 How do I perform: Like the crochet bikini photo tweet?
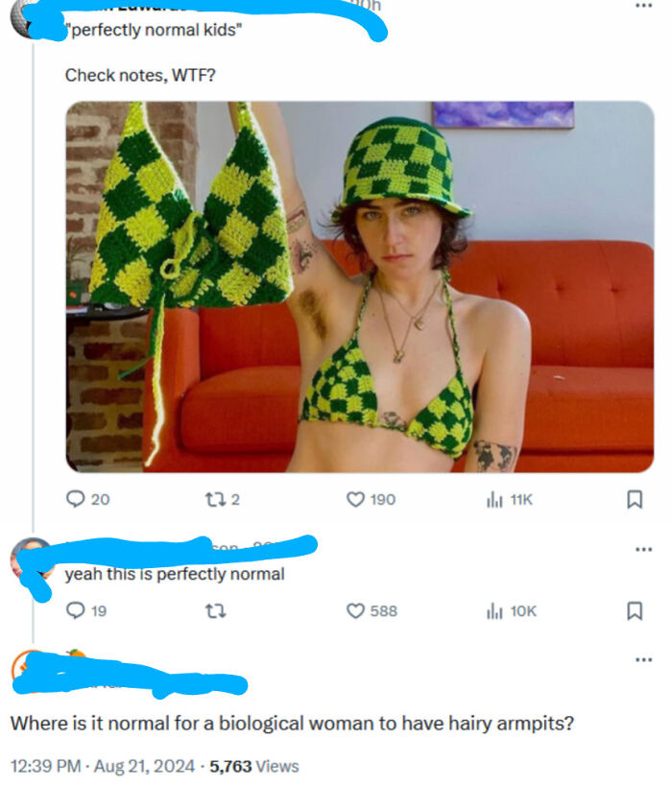click(x=356, y=499)
